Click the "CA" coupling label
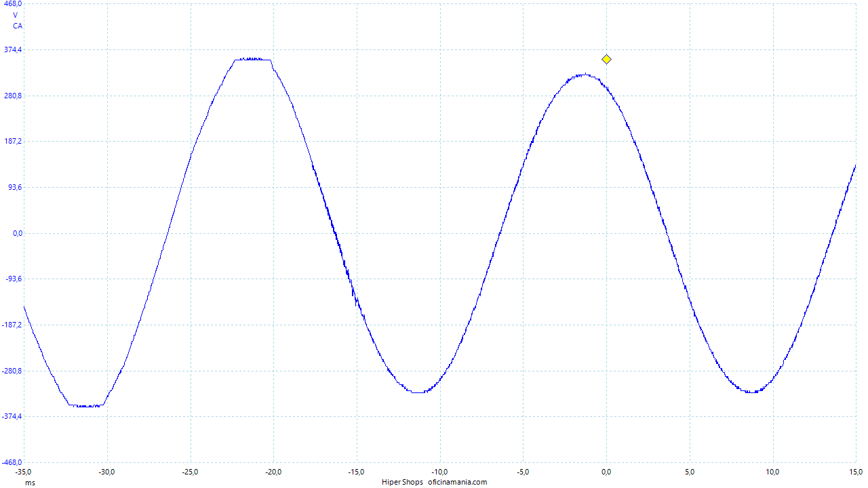 pyautogui.click(x=18, y=26)
